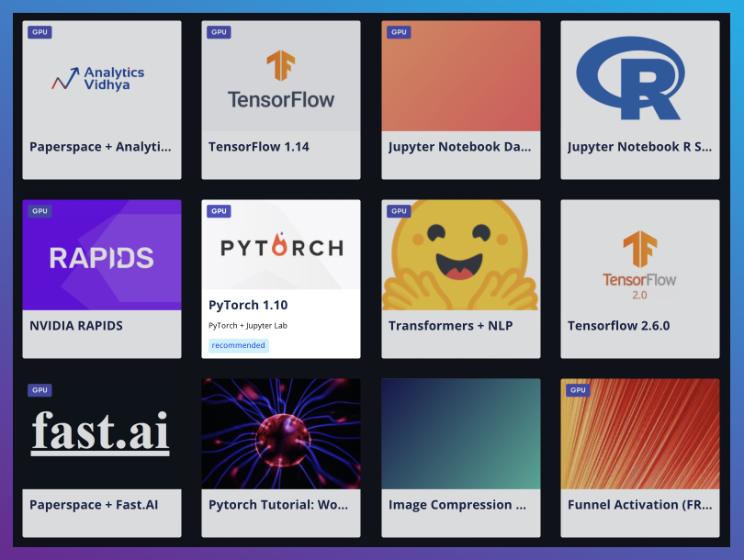Click the GPU badge on Funnel Activation card

click(578, 390)
